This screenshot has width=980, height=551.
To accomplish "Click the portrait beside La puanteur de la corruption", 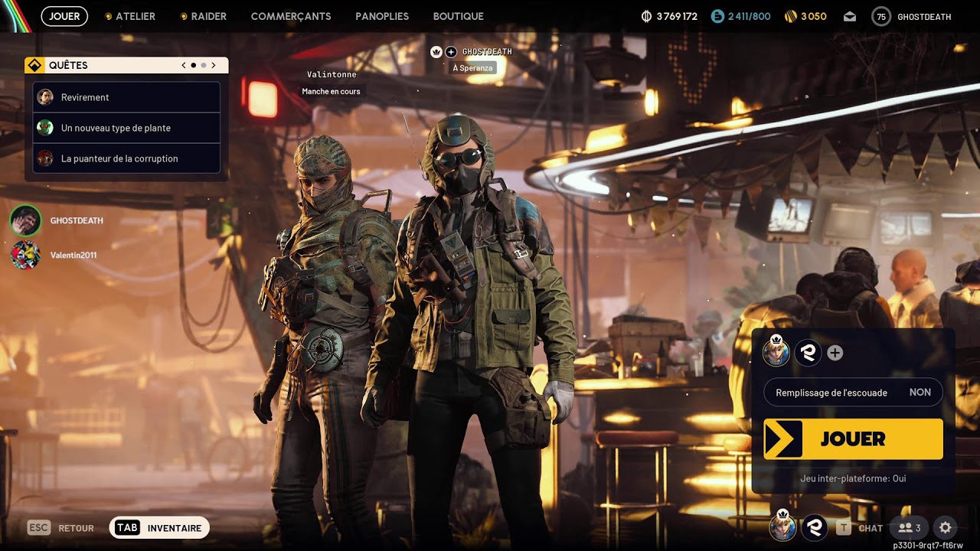I will [45, 158].
